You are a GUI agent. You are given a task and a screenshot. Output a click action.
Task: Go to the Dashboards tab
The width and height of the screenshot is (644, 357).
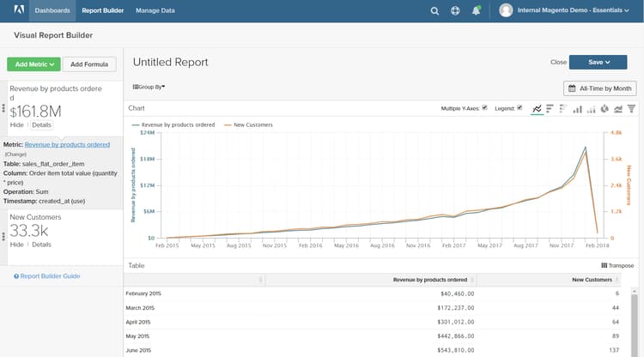[x=52, y=11]
